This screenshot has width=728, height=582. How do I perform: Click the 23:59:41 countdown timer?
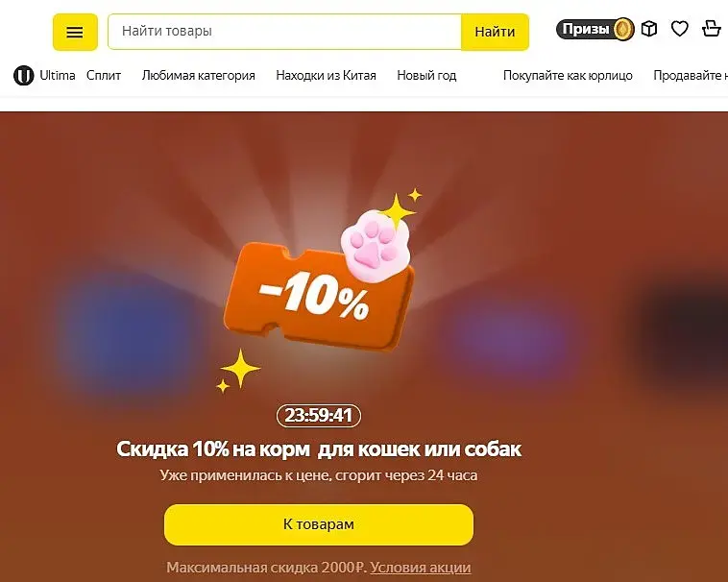tap(319, 415)
